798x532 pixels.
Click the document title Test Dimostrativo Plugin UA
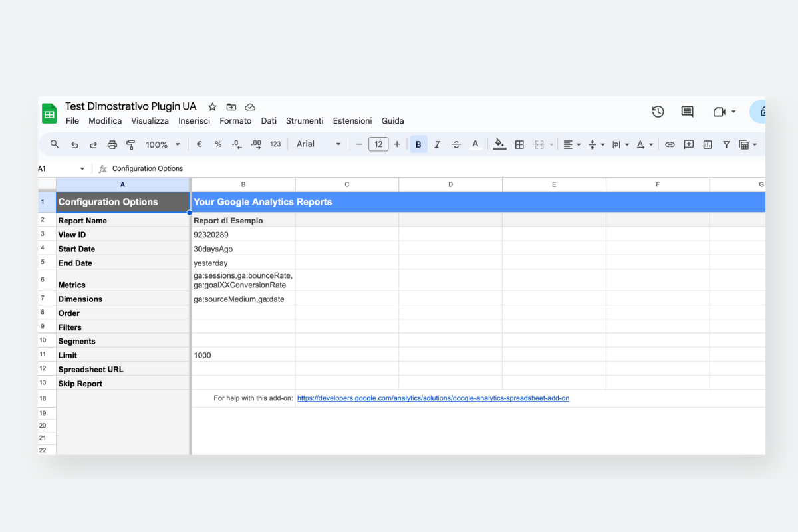coord(131,106)
